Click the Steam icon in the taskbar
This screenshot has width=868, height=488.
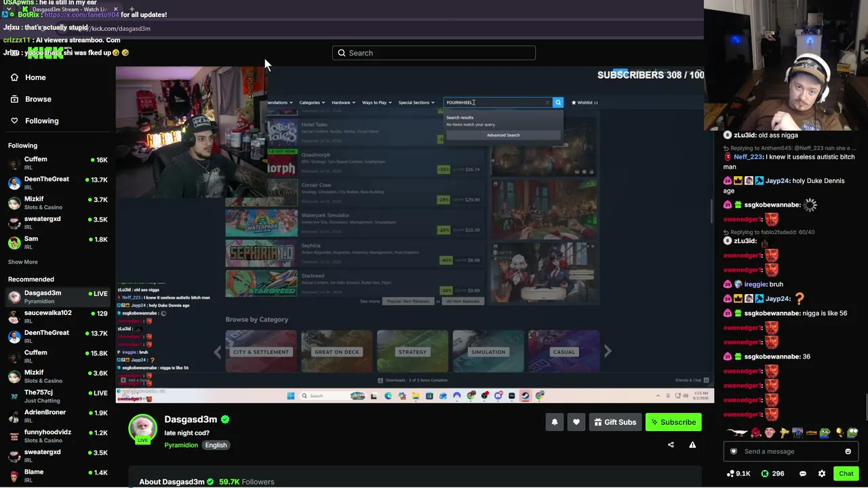pyautogui.click(x=526, y=396)
